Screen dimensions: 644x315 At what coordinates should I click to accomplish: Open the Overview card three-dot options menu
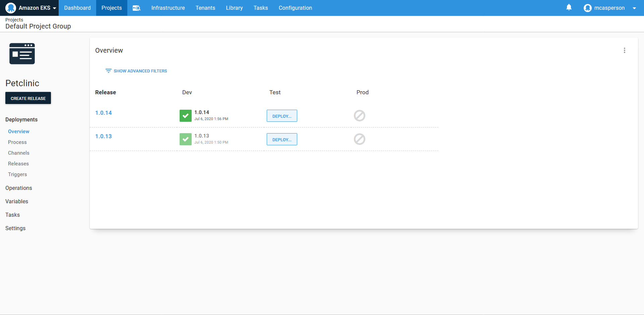pyautogui.click(x=625, y=50)
